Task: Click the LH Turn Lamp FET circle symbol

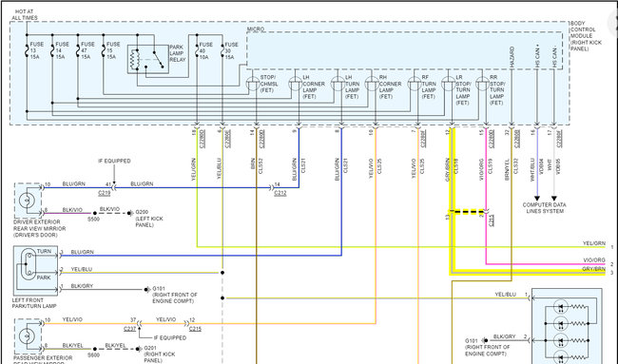Action: click(338, 84)
